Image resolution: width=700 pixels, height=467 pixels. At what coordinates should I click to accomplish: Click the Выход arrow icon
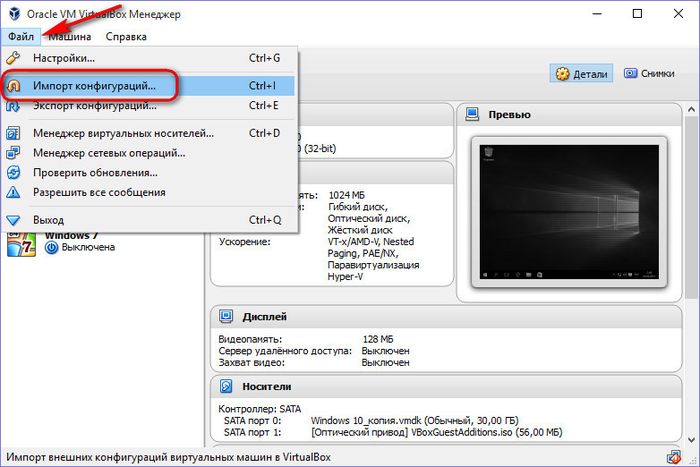[13, 219]
